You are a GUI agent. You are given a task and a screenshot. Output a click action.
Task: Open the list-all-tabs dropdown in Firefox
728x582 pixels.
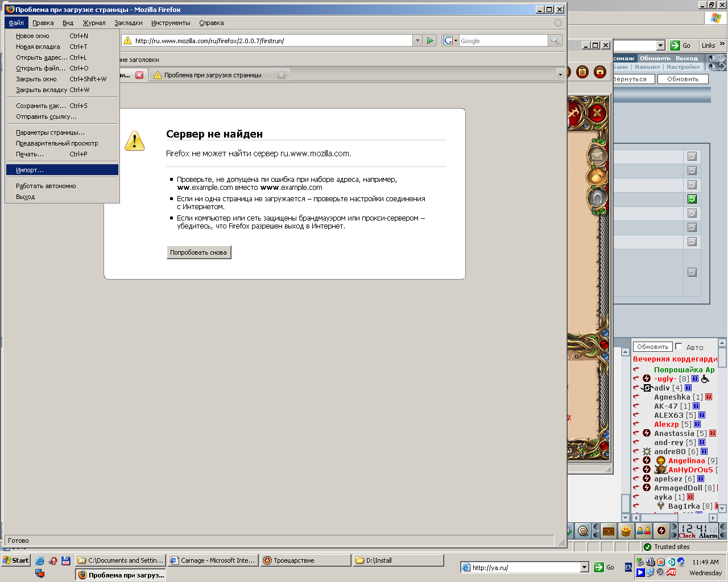[x=560, y=74]
